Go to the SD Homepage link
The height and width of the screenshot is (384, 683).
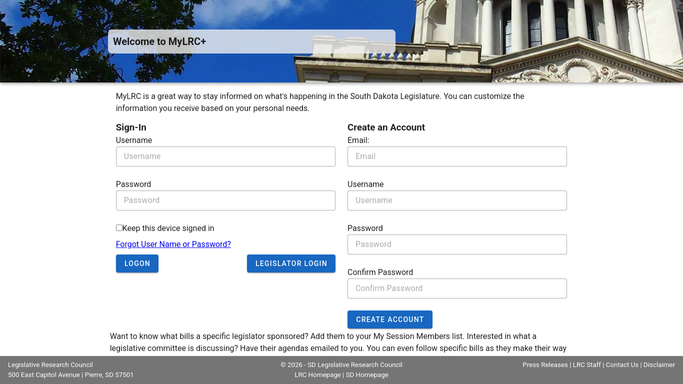pos(367,375)
